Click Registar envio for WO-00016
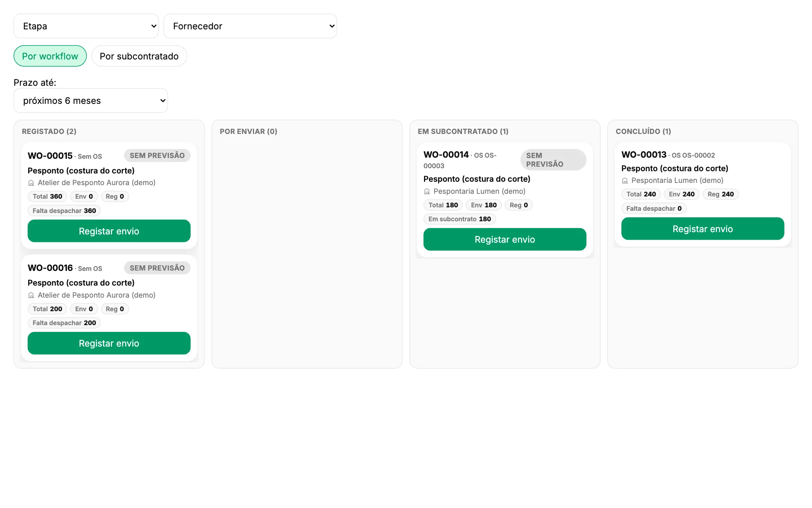 109,343
